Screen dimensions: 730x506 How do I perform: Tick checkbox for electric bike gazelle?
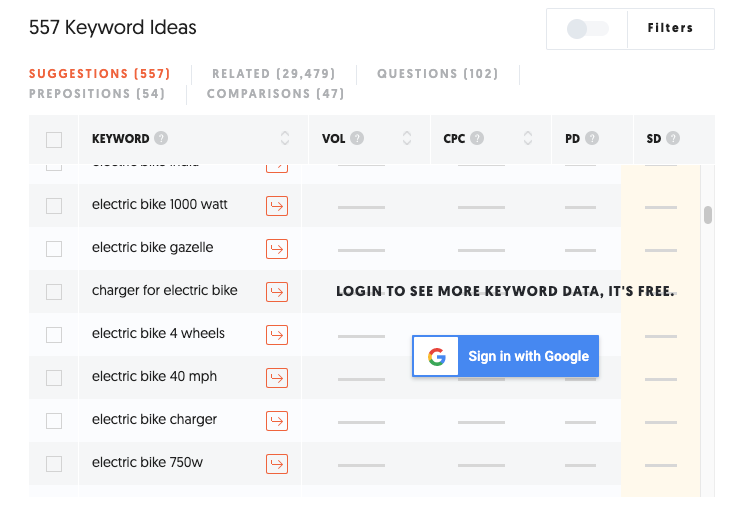pos(54,248)
